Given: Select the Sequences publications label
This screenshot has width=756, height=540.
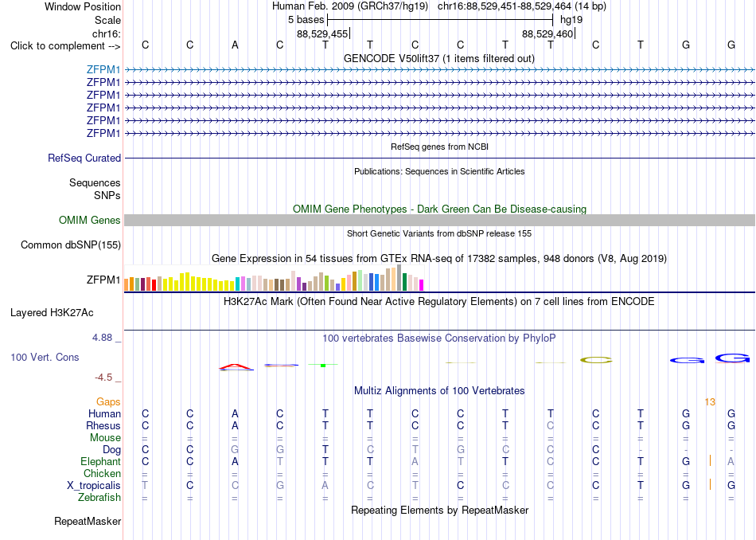Looking at the screenshot, I should click(95, 183).
